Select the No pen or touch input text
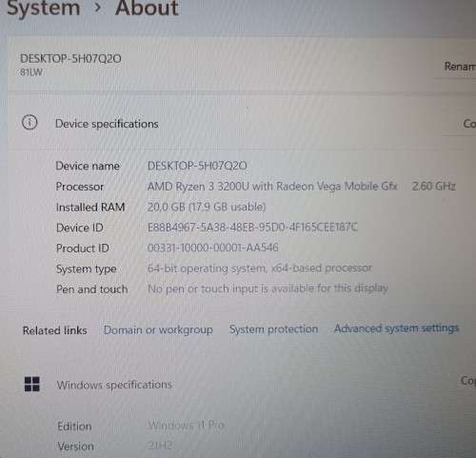Viewport: 476px width, 458px height. point(268,289)
